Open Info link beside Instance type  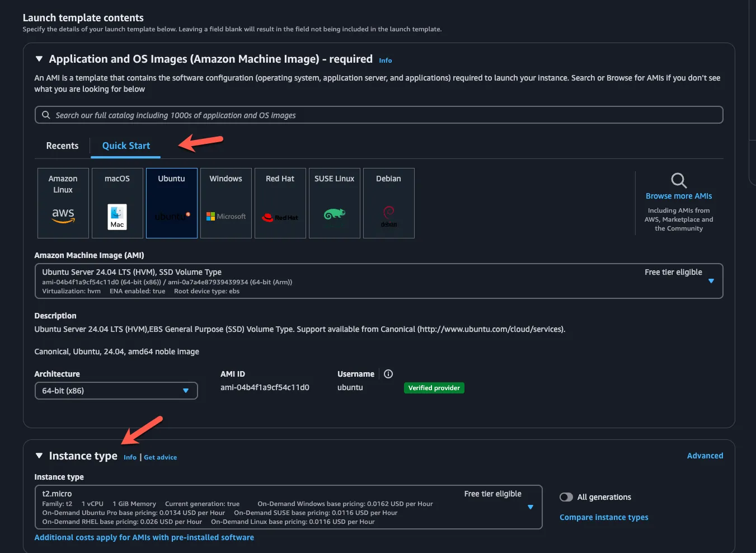coord(130,457)
